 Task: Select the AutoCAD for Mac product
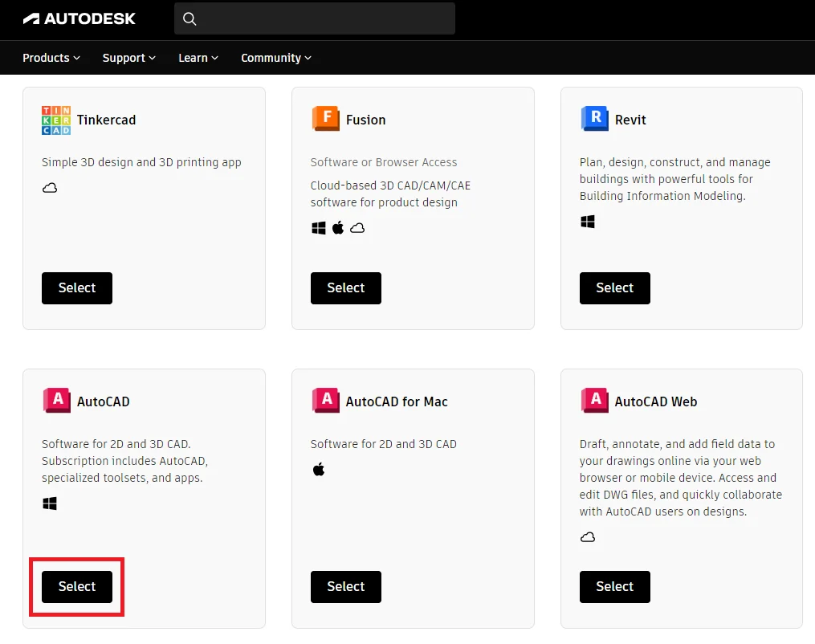click(345, 587)
